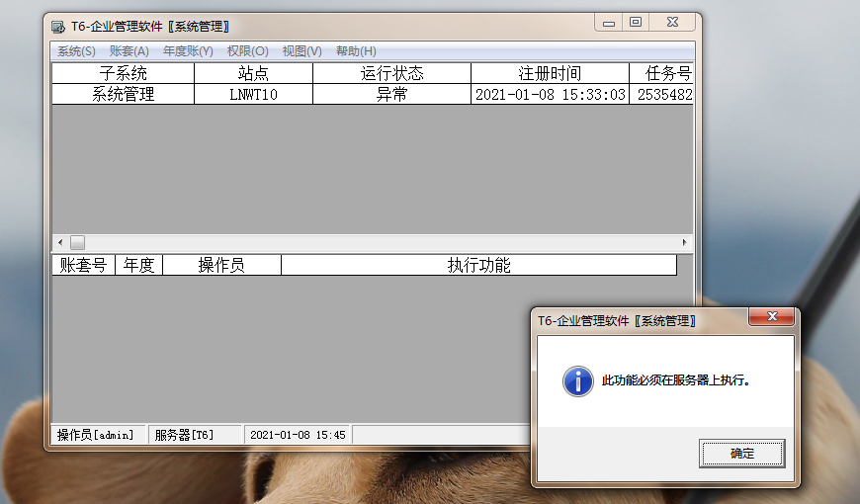
Task: Click the 异常 status cell
Action: (x=391, y=94)
